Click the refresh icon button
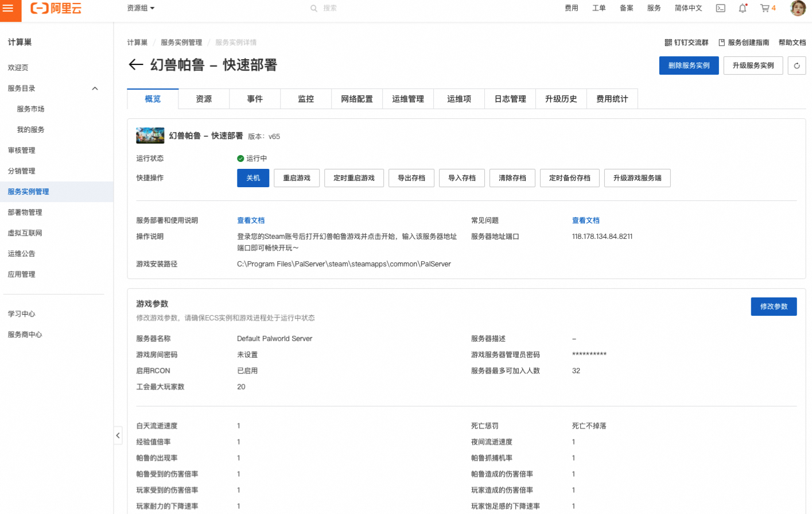This screenshot has width=812, height=514. tap(797, 65)
